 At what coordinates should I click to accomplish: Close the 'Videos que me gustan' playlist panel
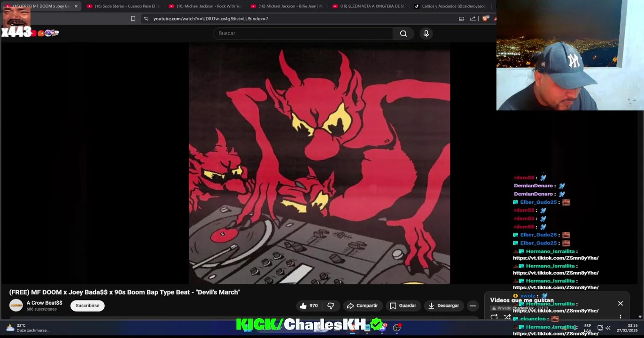620,303
